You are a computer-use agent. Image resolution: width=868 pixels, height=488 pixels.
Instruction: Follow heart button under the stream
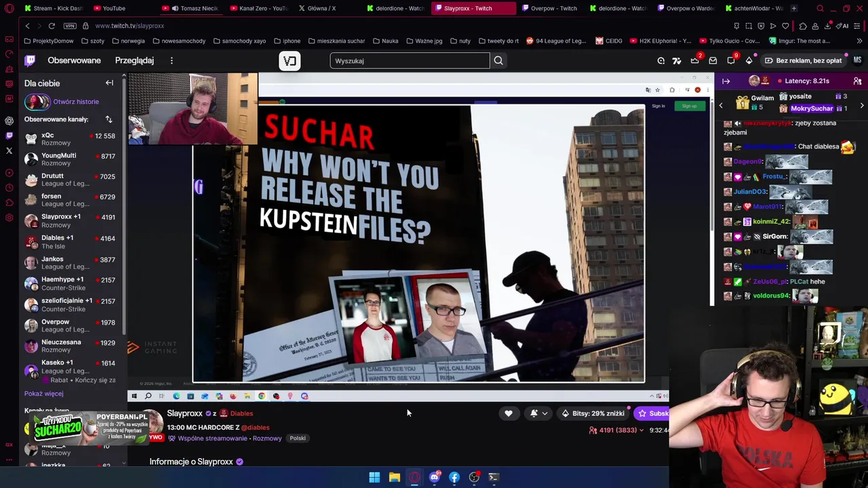coord(509,413)
